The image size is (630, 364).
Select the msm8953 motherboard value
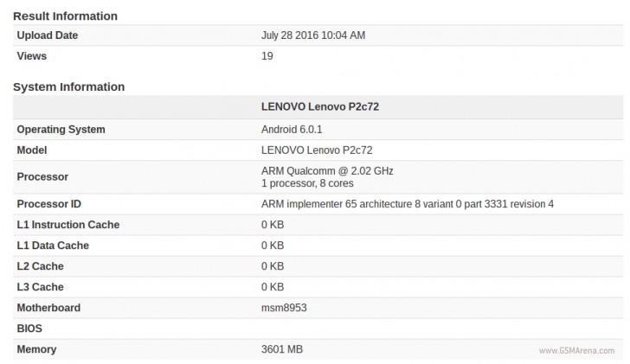(283, 308)
